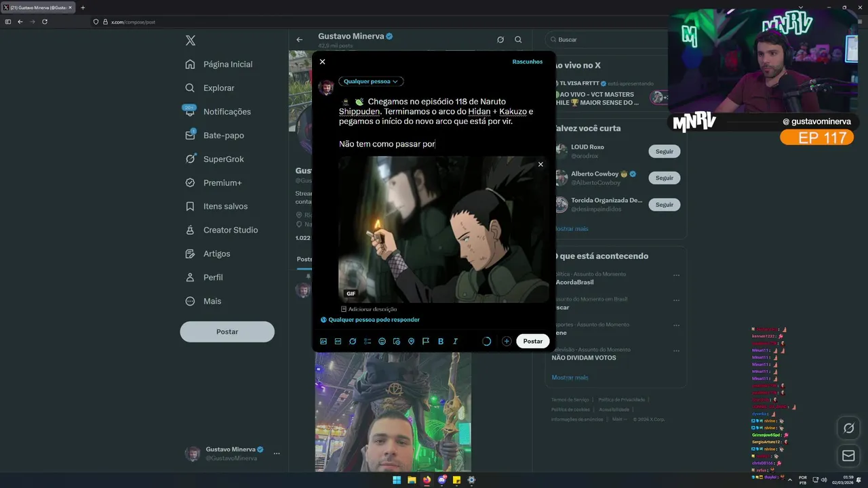Open a new browser tab
Image resolution: width=868 pixels, height=488 pixels.
pos(83,7)
